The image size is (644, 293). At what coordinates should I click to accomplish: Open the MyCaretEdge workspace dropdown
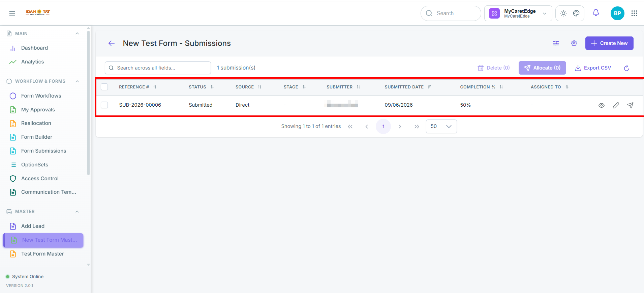click(x=518, y=13)
